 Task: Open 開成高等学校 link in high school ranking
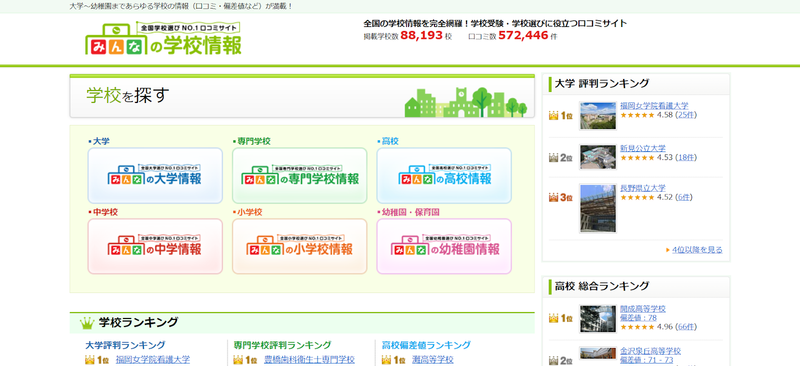(643, 309)
